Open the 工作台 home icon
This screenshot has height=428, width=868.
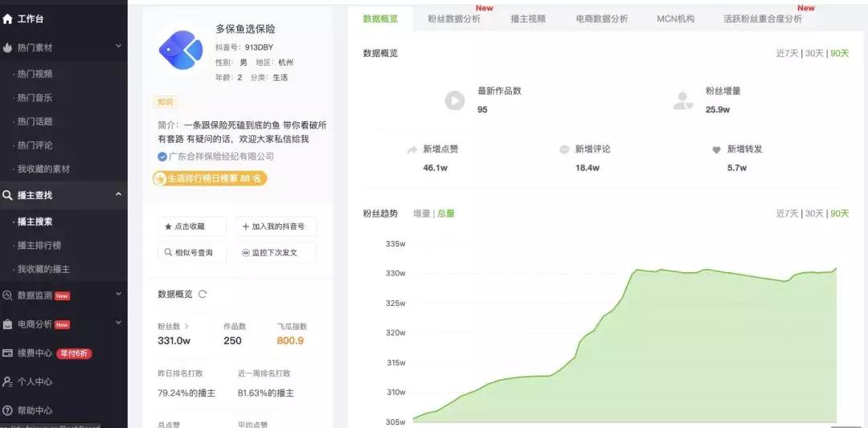(x=7, y=18)
